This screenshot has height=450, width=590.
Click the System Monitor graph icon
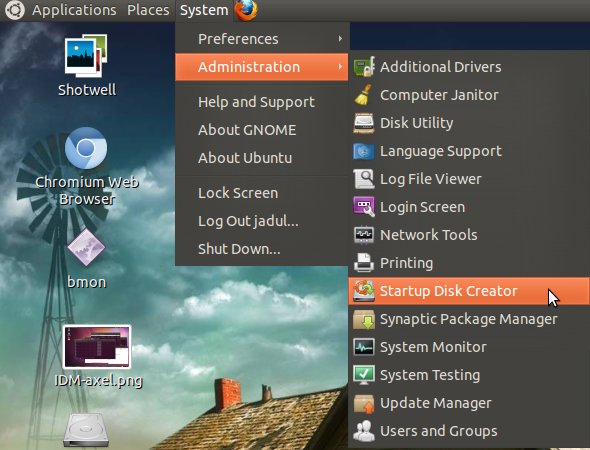pyautogui.click(x=364, y=347)
